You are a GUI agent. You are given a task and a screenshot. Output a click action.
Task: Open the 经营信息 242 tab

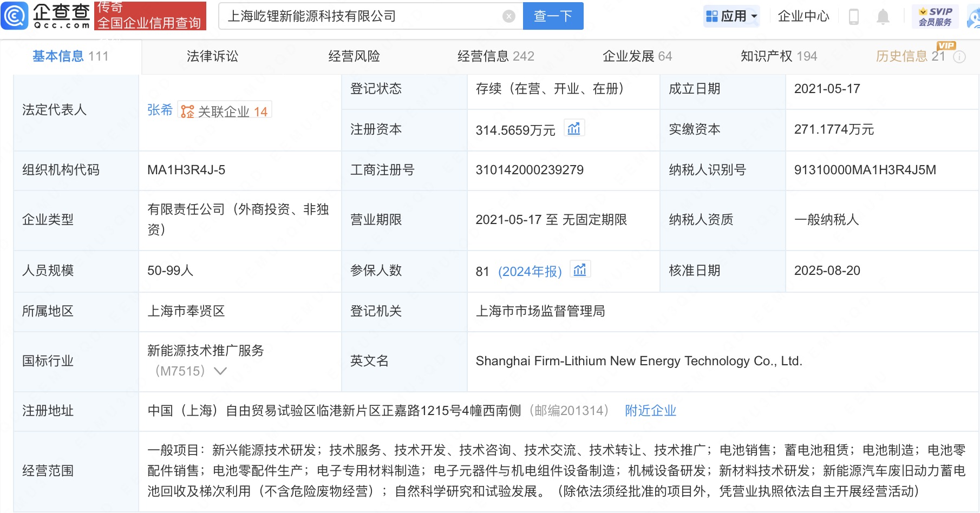click(496, 56)
